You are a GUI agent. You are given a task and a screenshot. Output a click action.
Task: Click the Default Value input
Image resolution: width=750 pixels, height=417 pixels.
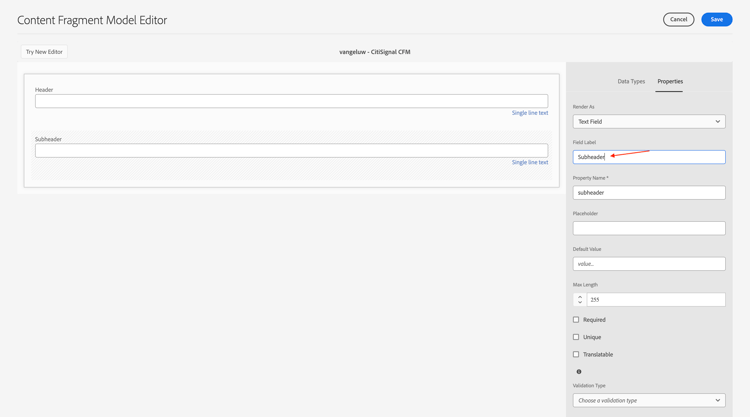coord(649,264)
